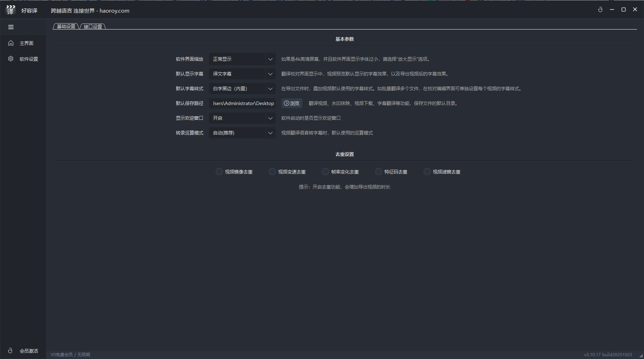Image resolution: width=644 pixels, height=359 pixels.
Task: Click the 好容译 app logo
Action: (11, 10)
